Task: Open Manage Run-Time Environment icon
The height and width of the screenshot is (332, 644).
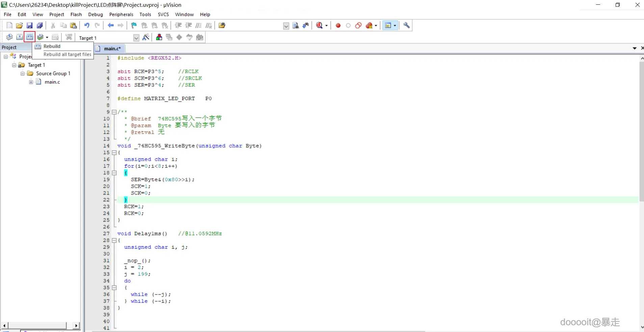Action: click(x=179, y=37)
